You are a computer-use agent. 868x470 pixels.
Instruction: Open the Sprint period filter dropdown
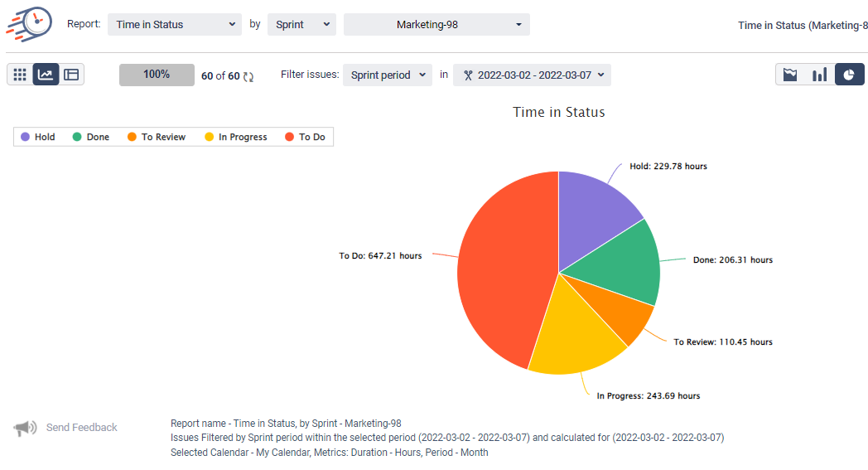click(388, 75)
